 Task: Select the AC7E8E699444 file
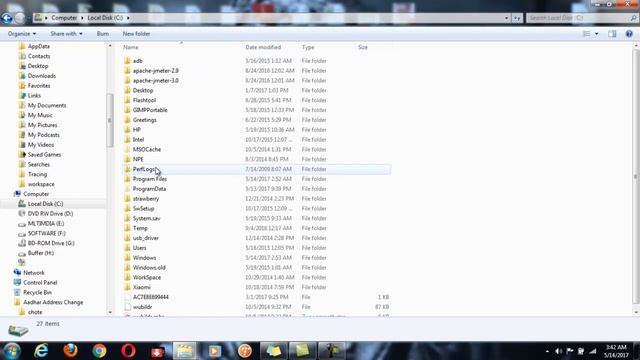[150, 297]
